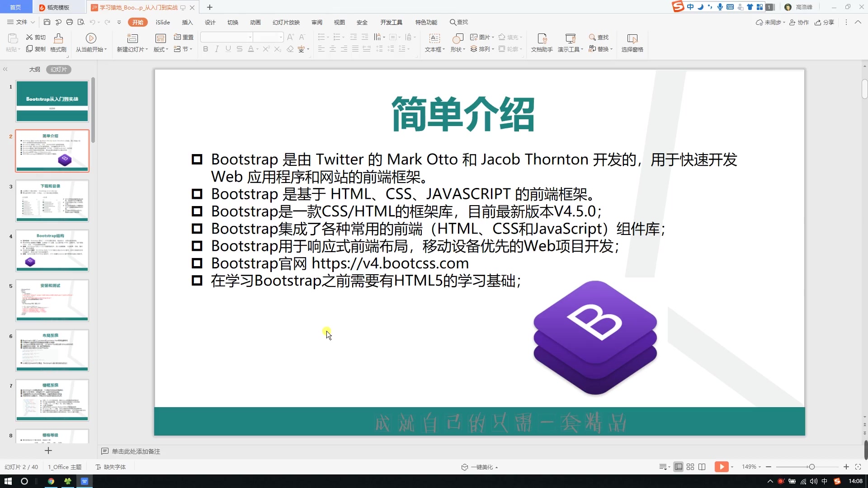
Task: Align text center icon
Action: point(333,49)
